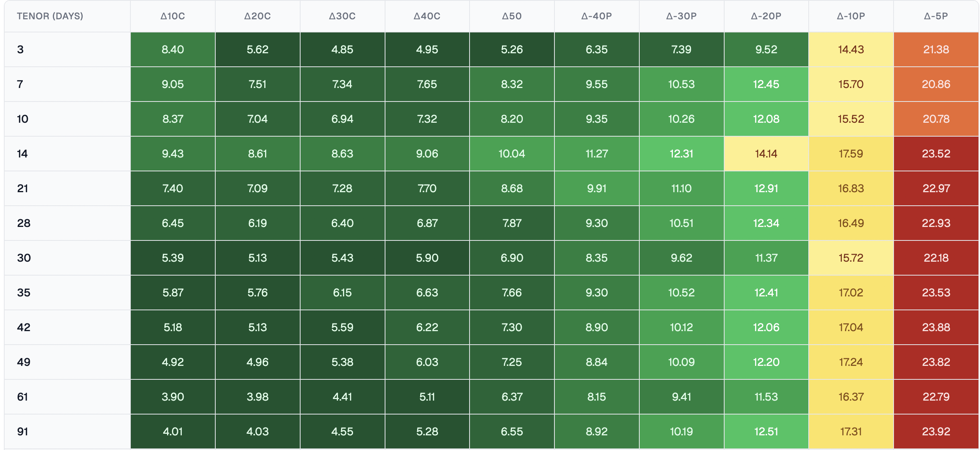
Task: Select the cell showing 12.45
Action: tap(766, 84)
